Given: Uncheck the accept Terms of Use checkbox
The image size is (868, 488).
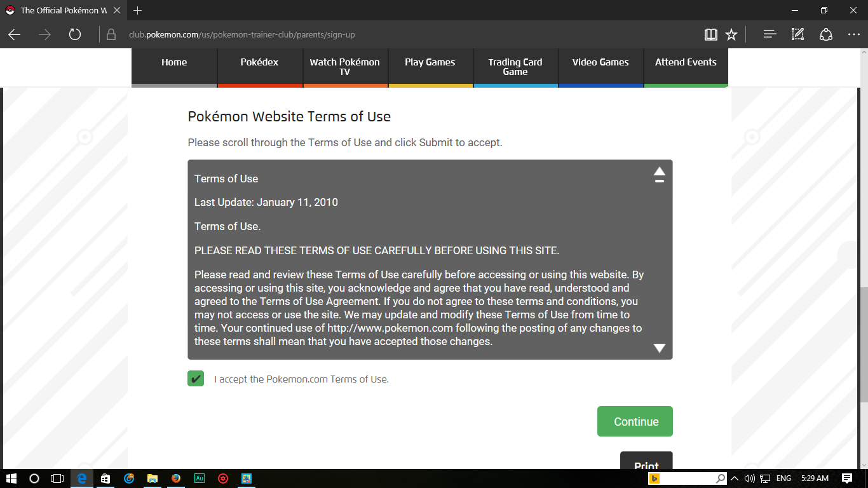Looking at the screenshot, I should (x=196, y=379).
